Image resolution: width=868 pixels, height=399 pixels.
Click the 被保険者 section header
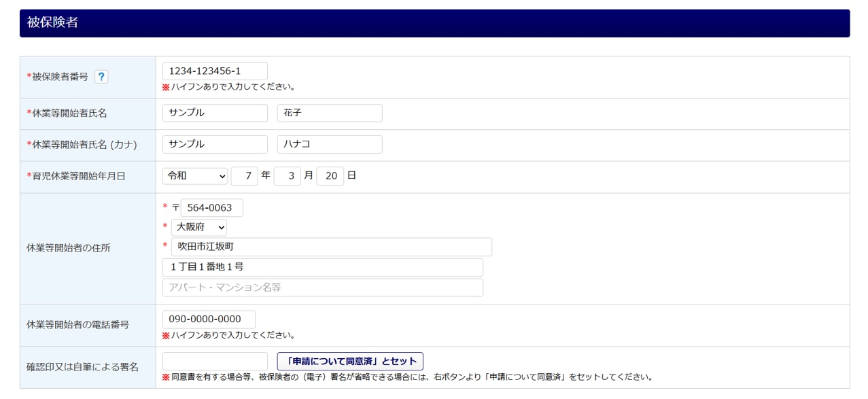pos(434,23)
